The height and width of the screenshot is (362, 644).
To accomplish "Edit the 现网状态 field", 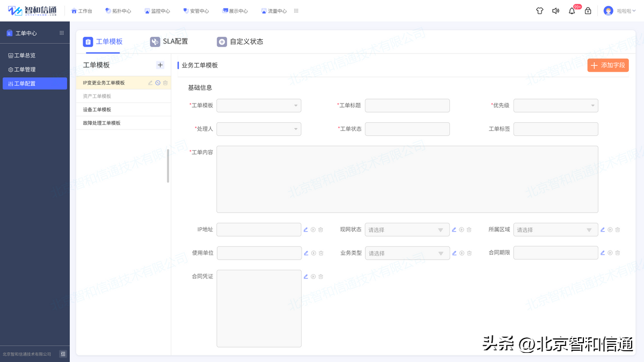I will coord(454,230).
